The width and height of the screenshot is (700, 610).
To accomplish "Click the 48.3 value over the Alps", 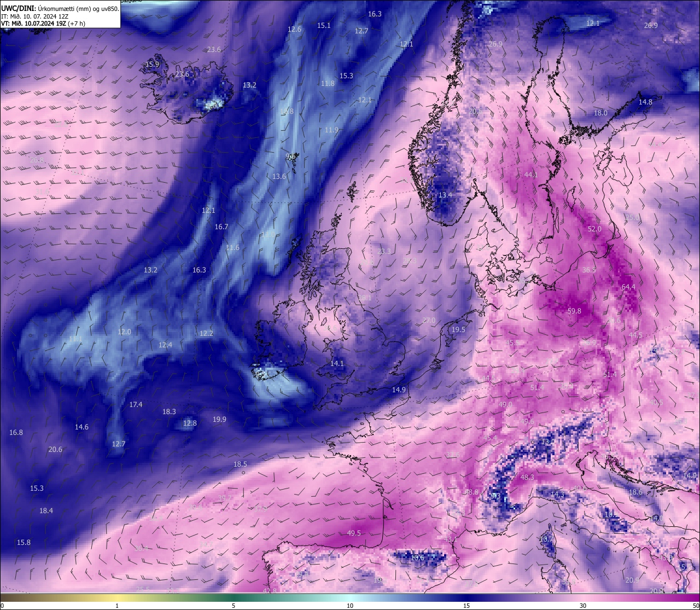I will tap(527, 477).
